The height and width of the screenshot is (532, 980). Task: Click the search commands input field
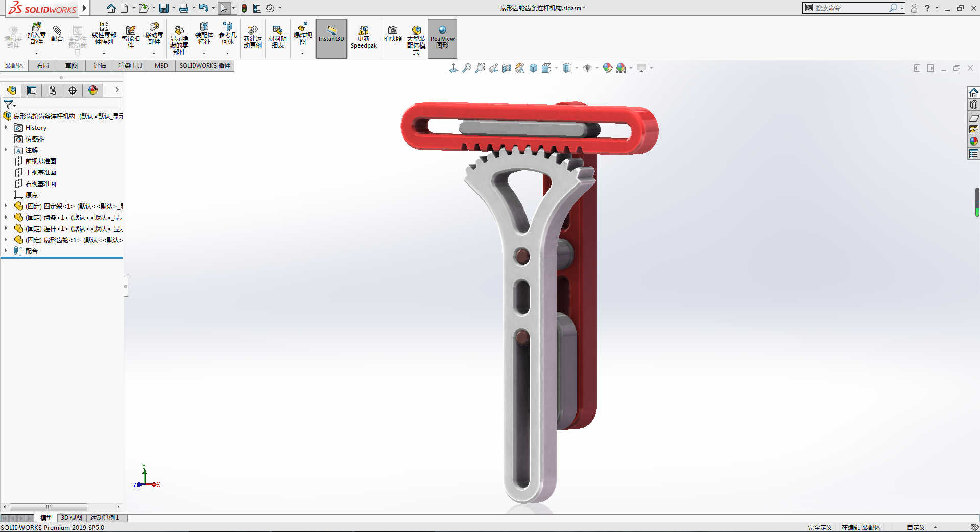coord(851,8)
